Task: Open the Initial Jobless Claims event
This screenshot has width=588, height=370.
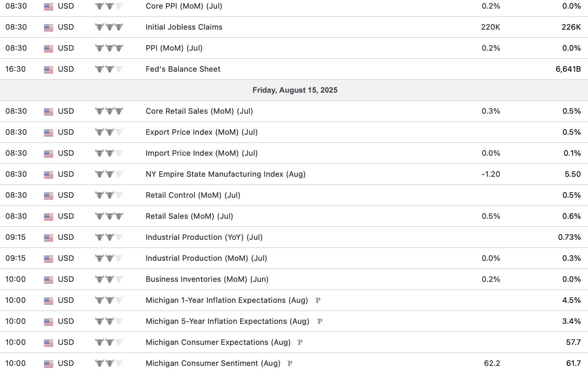Action: pos(184,27)
